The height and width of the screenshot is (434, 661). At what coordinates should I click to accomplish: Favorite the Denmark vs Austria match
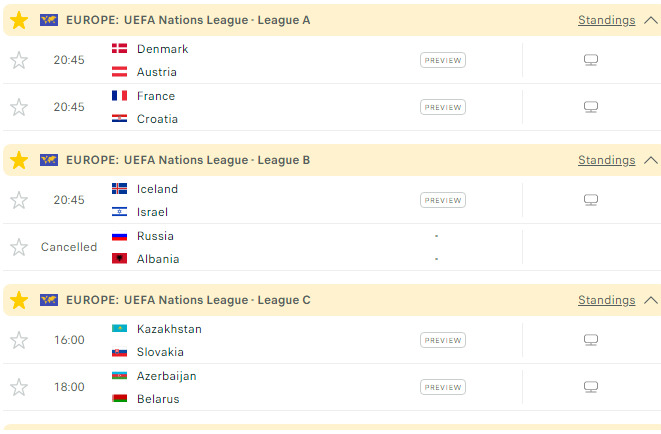click(19, 60)
